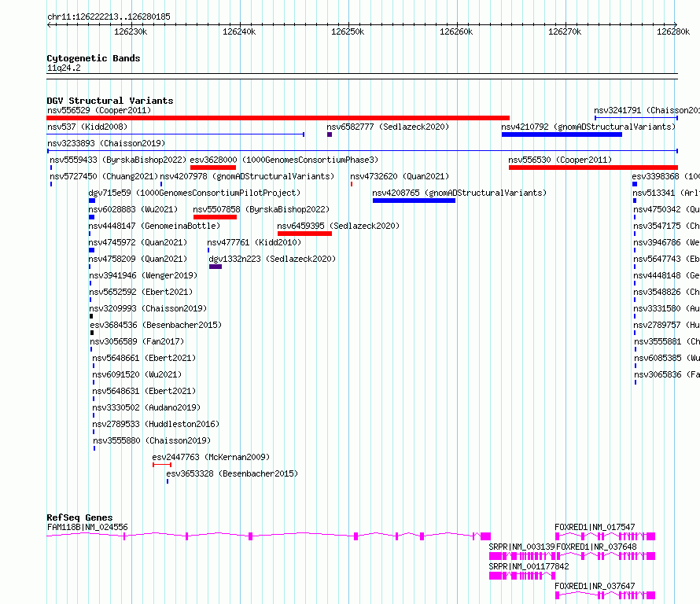
Task: Select the esv2447763 (McKernan2009) red span
Action: click(x=161, y=465)
